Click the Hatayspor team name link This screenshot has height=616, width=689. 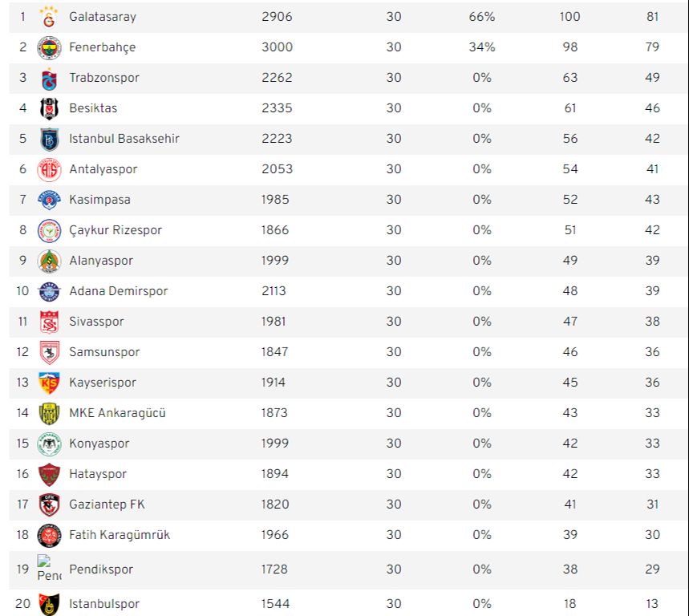point(98,474)
